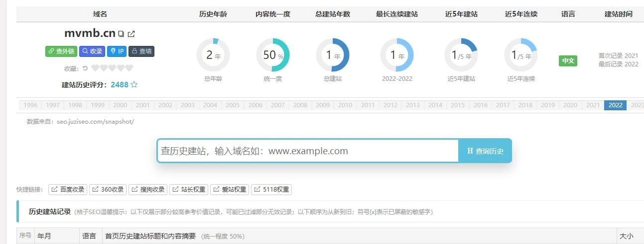Click the 查外链 green button
644x244 pixels.
point(61,51)
